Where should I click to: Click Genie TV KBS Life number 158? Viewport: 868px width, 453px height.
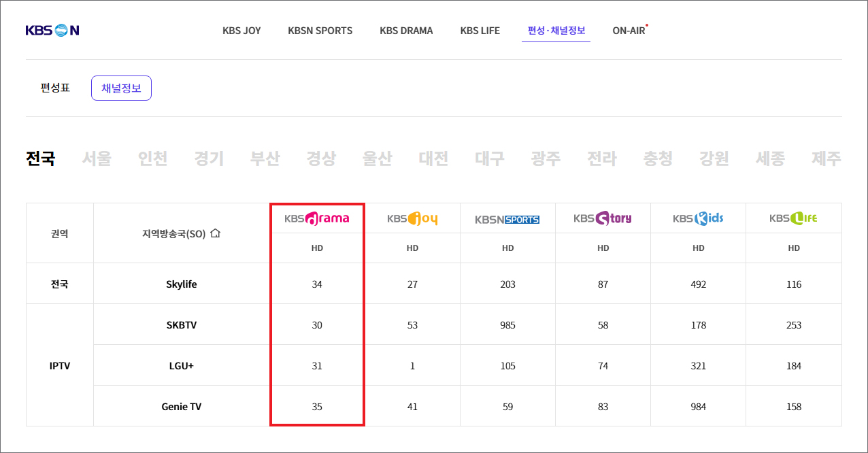coord(793,407)
